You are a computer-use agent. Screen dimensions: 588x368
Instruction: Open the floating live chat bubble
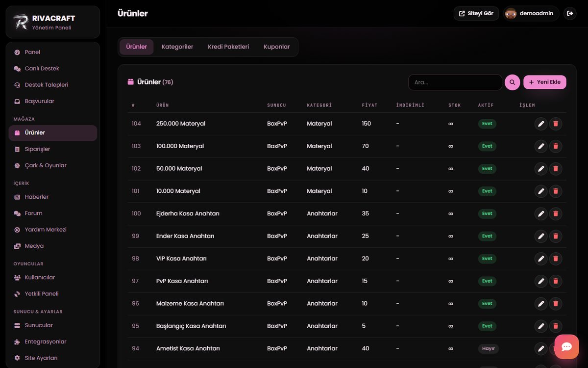pos(567,347)
